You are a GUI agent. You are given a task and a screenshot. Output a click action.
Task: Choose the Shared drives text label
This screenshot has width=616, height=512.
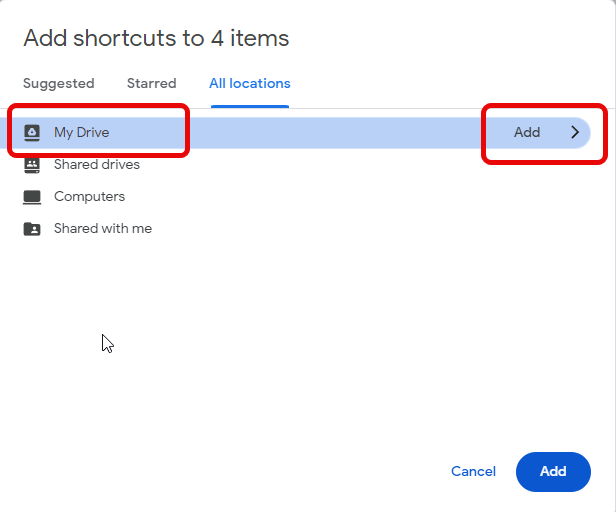(97, 164)
